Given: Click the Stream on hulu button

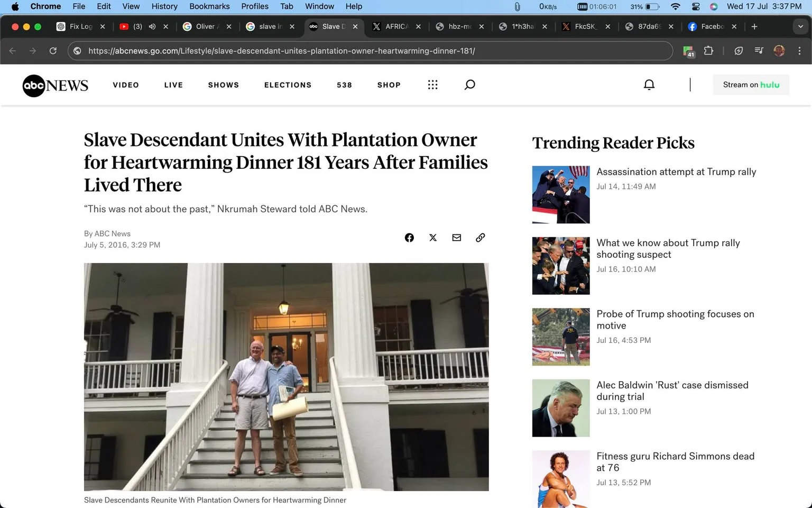Looking at the screenshot, I should (x=751, y=85).
